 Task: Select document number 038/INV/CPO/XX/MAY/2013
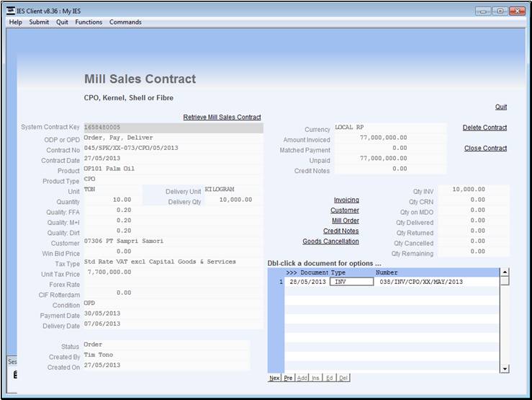click(x=421, y=282)
